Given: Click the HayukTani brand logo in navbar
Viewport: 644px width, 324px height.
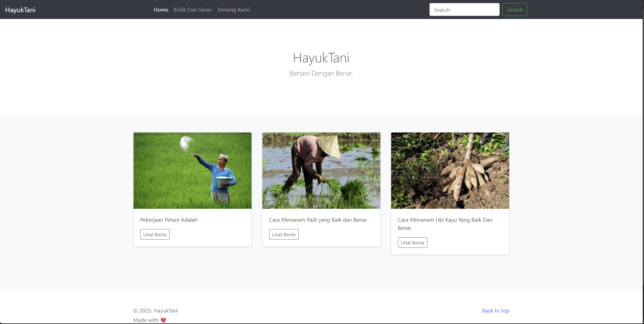Looking at the screenshot, I should pyautogui.click(x=20, y=10).
